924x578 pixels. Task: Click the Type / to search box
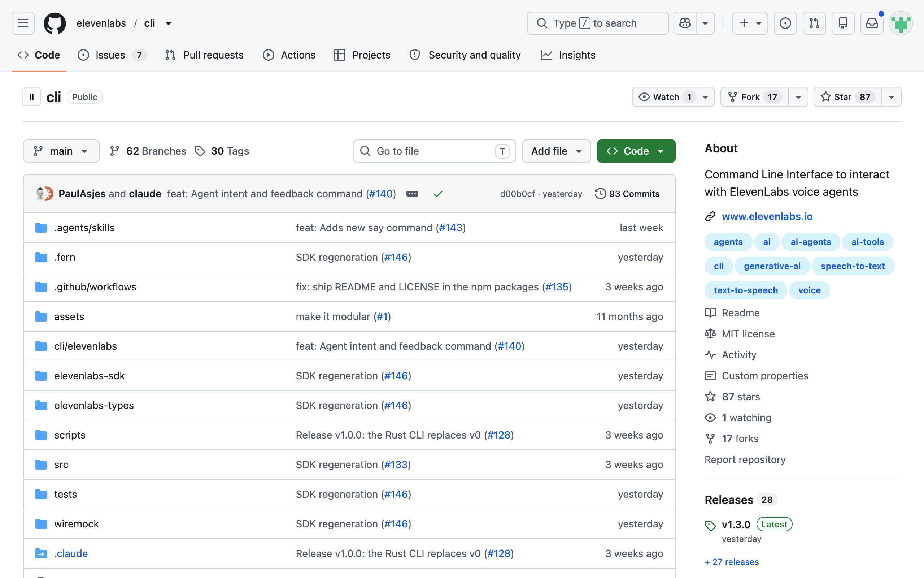tap(598, 23)
